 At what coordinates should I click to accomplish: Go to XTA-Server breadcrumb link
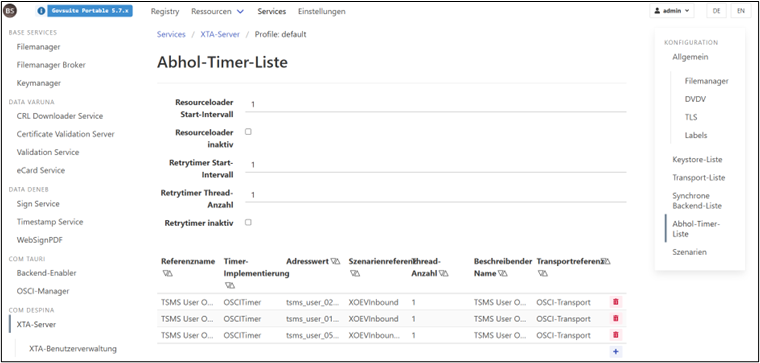click(220, 34)
